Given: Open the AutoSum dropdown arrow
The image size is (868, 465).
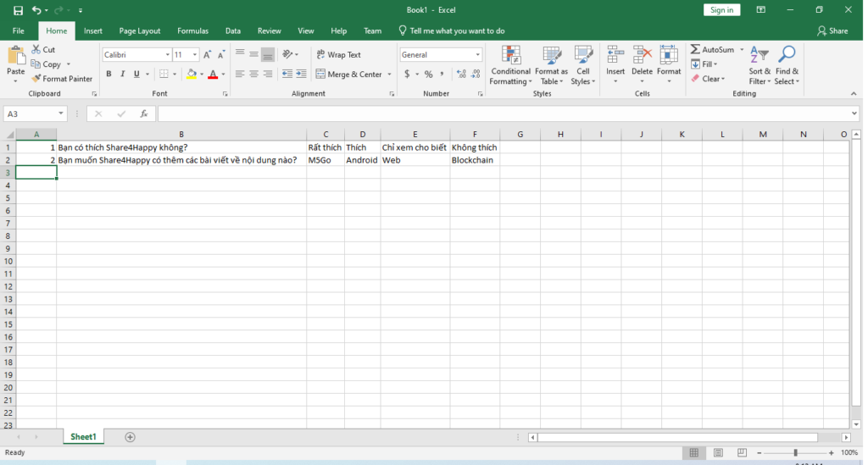Looking at the screenshot, I should [742, 50].
